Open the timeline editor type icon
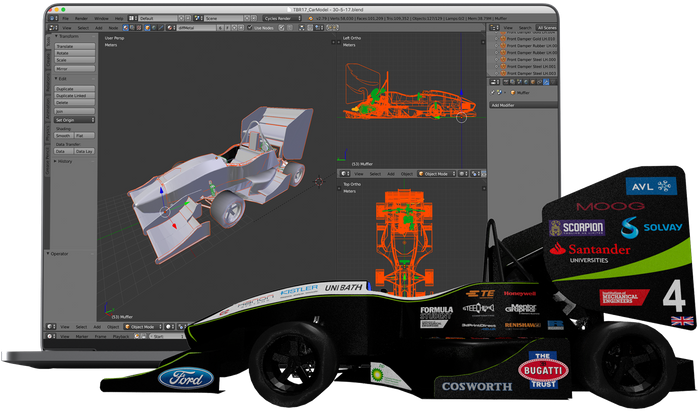The image size is (699, 412). tap(51, 336)
